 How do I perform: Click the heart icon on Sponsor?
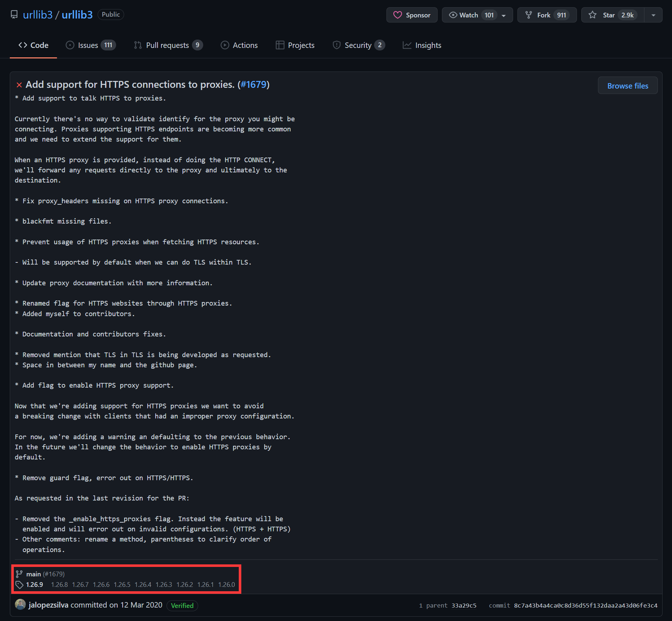click(x=398, y=15)
